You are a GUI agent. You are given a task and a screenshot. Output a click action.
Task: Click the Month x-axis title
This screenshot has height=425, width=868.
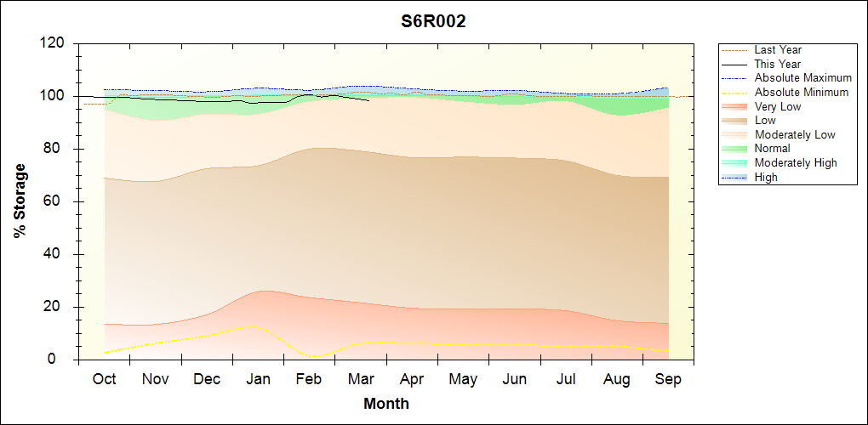click(x=385, y=404)
